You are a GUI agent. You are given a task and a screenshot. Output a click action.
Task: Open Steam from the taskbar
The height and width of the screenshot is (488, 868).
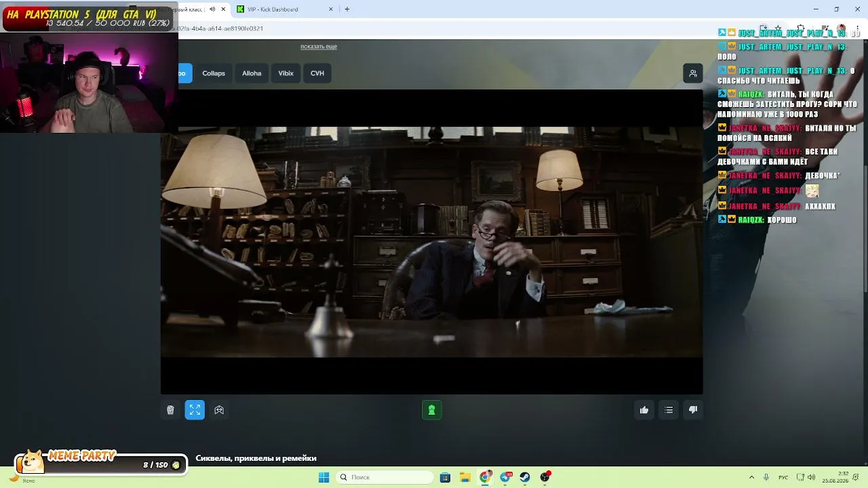(525, 477)
